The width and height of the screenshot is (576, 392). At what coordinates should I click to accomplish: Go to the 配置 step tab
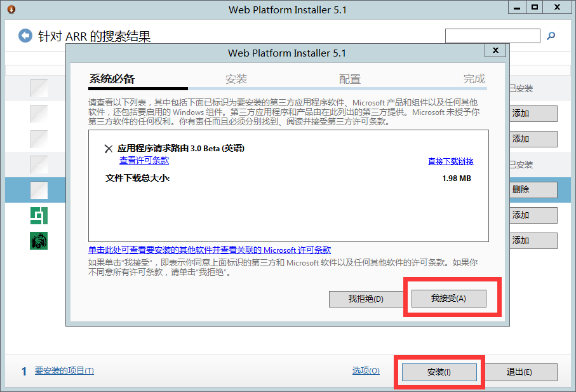[x=349, y=79]
